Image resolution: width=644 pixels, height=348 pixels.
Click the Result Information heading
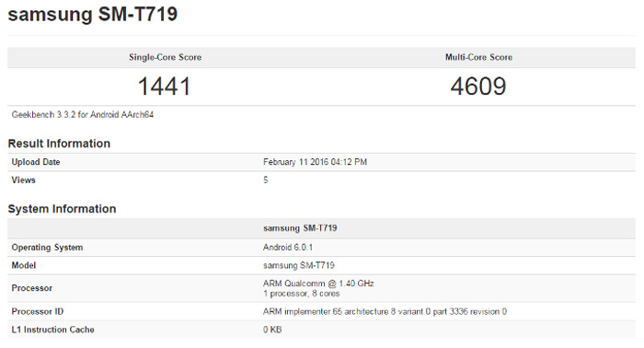pos(59,144)
